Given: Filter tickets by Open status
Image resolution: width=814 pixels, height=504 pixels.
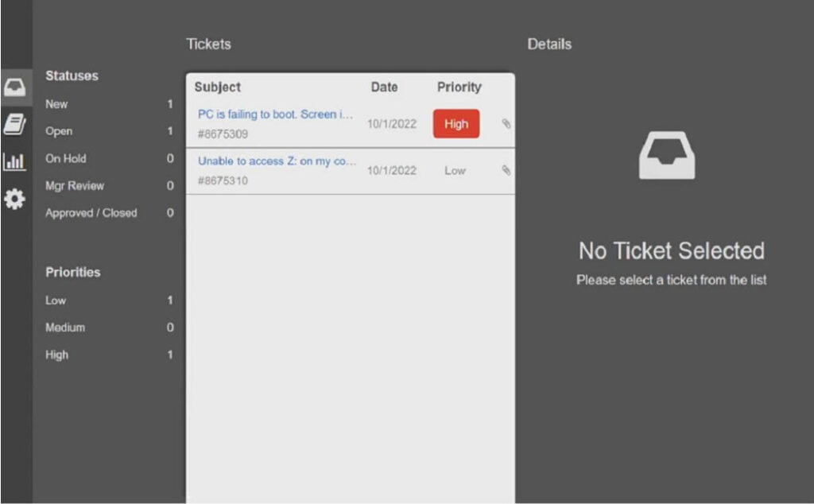Looking at the screenshot, I should [59, 131].
